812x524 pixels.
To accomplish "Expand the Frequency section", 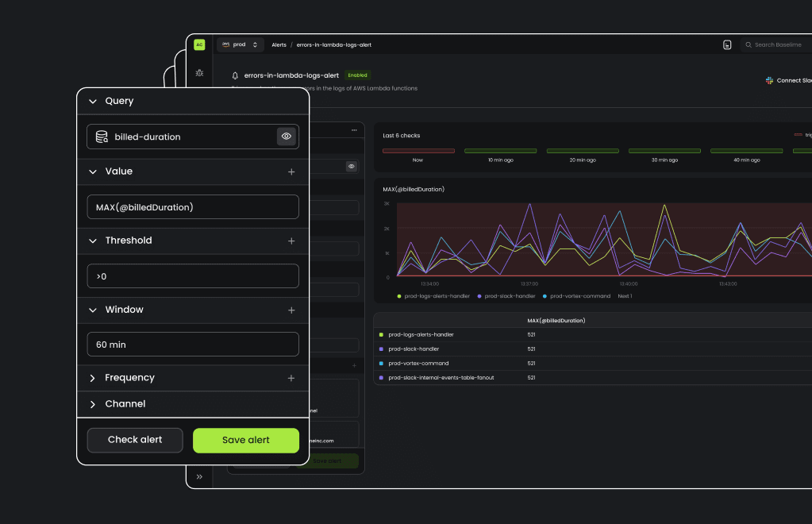I will pyautogui.click(x=93, y=379).
